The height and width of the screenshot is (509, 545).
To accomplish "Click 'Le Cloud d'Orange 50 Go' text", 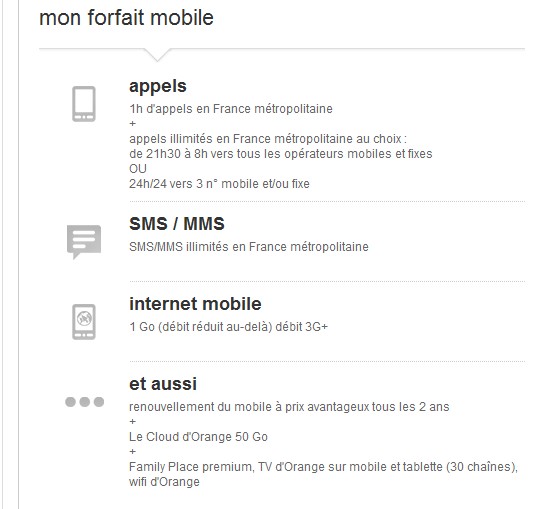I will (198, 437).
